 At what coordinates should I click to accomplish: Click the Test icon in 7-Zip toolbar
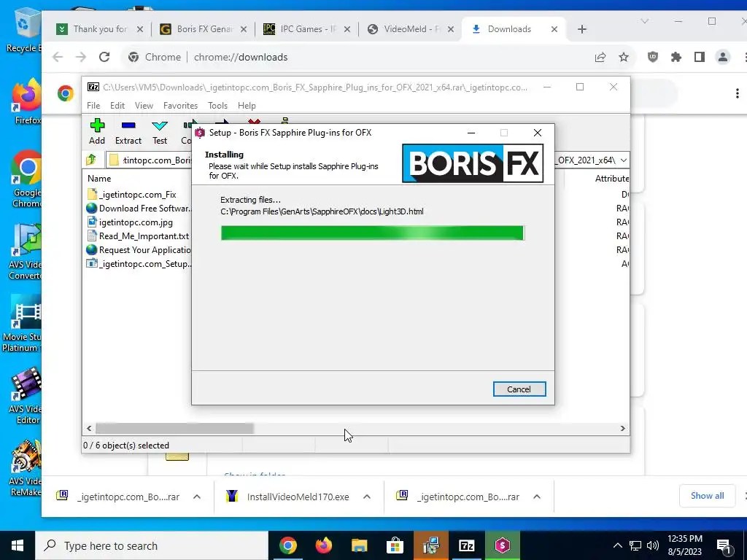160,125
